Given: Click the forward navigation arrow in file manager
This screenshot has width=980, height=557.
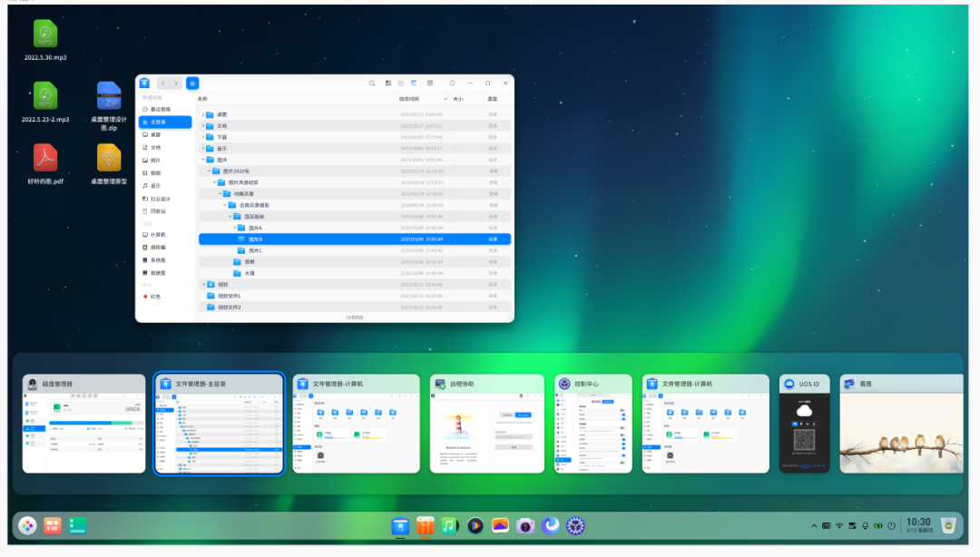Looking at the screenshot, I should click(174, 82).
